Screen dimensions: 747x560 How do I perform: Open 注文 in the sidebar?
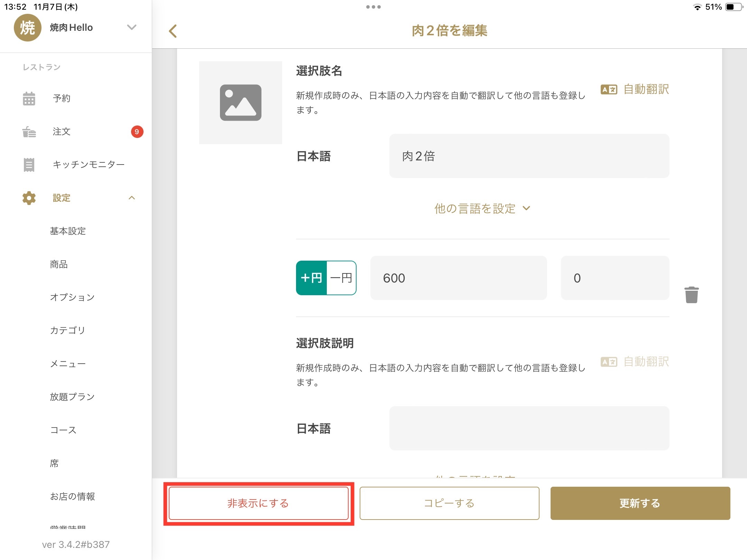(x=62, y=131)
